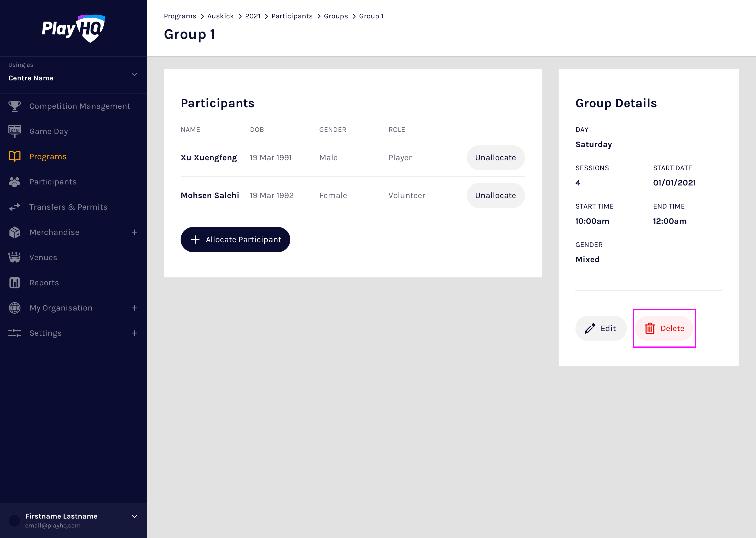This screenshot has height=538, width=756.
Task: Delete the group with the trash button
Action: point(664,328)
